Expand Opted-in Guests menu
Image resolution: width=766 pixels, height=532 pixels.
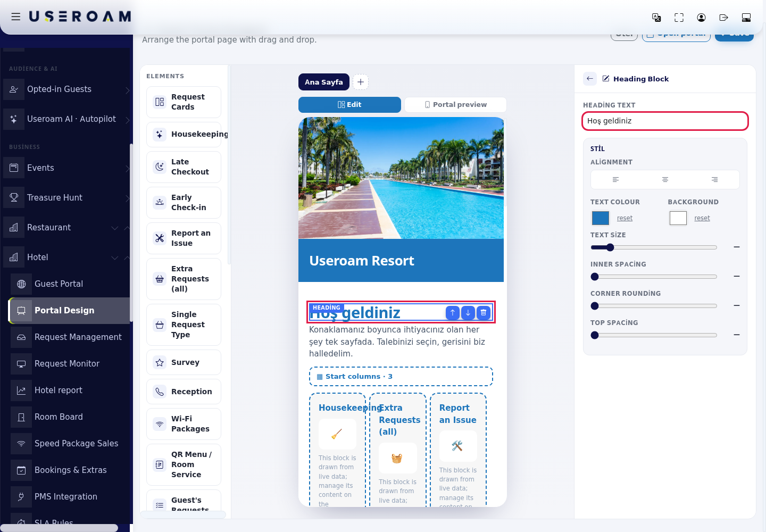click(x=66, y=89)
